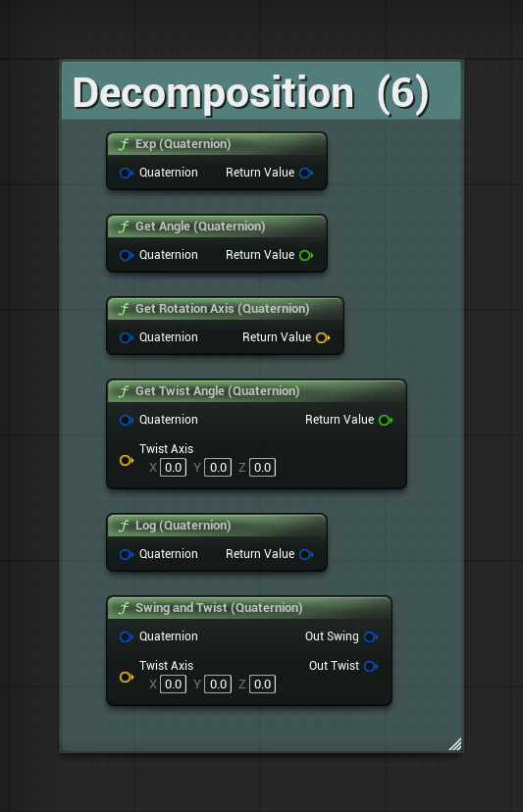
Task: Click 'Quaternion' label on Log node
Action: [169, 554]
